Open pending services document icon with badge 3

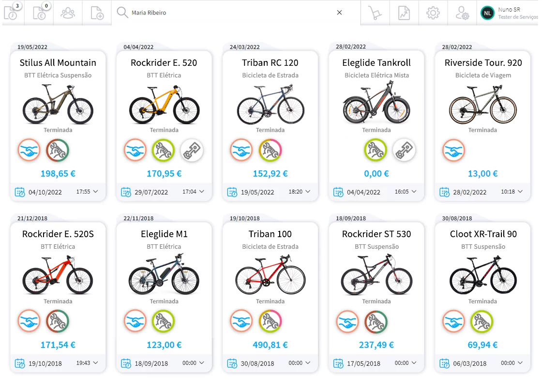pyautogui.click(x=11, y=13)
